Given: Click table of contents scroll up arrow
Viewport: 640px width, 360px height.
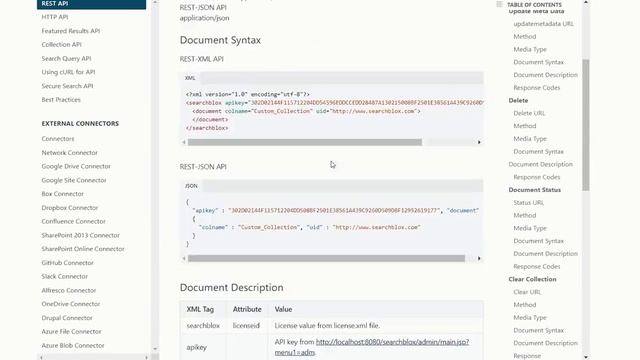Looking at the screenshot, I should click(x=586, y=3).
